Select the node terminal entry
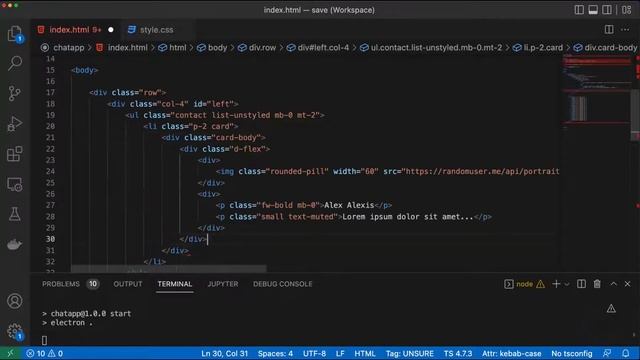 point(524,284)
